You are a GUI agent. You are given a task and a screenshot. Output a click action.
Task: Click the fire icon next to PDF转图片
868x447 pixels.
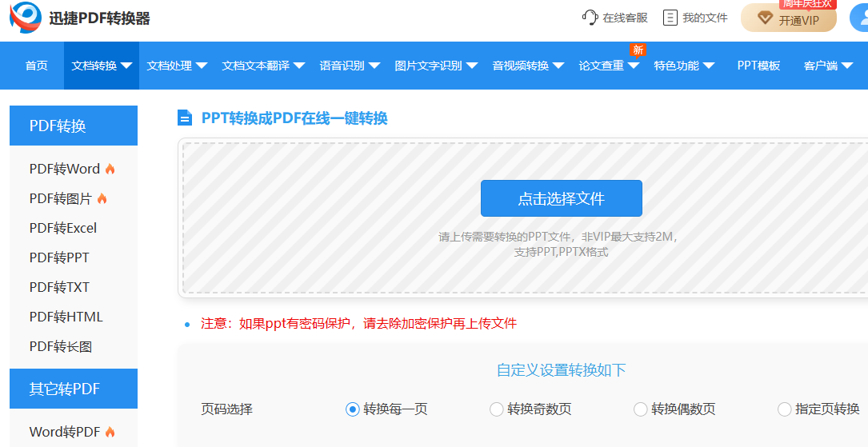point(102,198)
